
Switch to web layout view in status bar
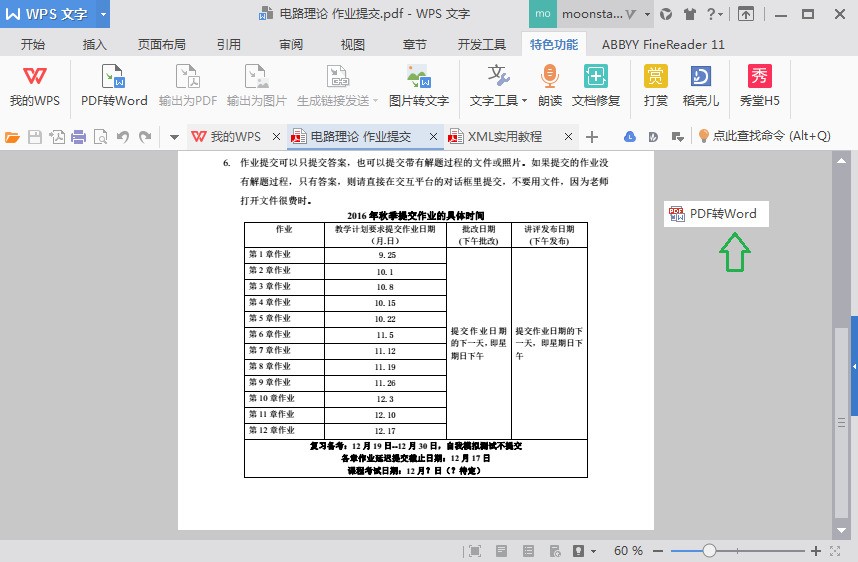(555, 551)
